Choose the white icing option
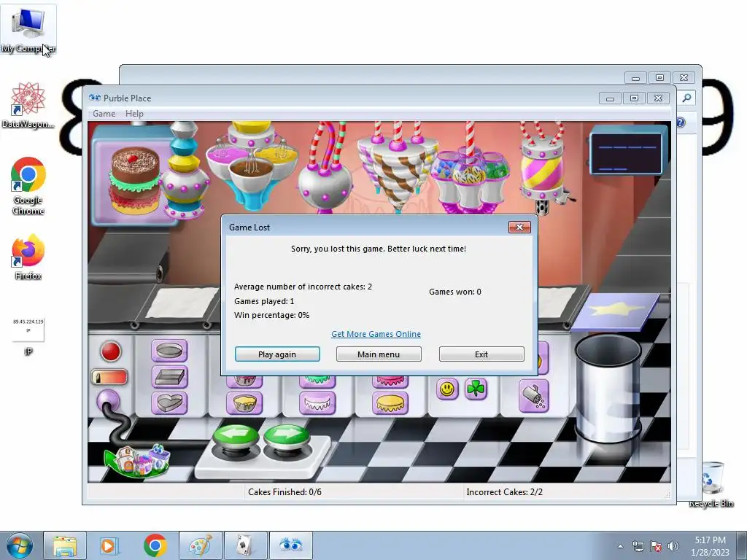Image resolution: width=747 pixels, height=560 pixels. (x=317, y=402)
